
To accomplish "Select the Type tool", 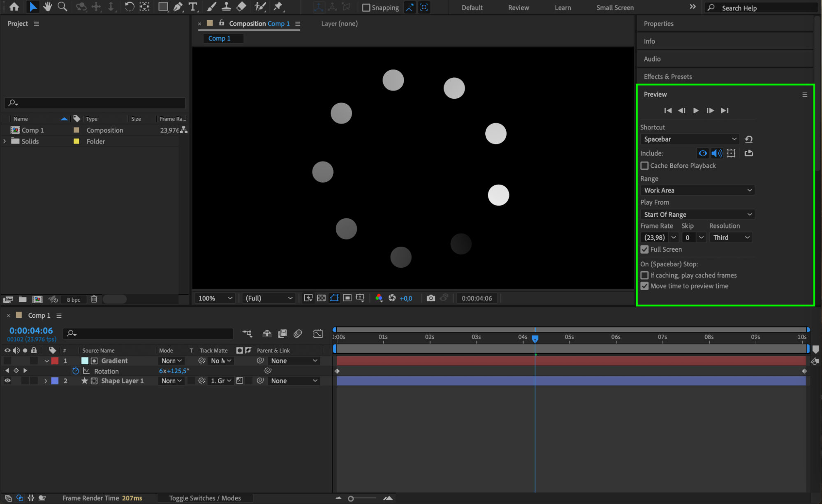I will (192, 7).
